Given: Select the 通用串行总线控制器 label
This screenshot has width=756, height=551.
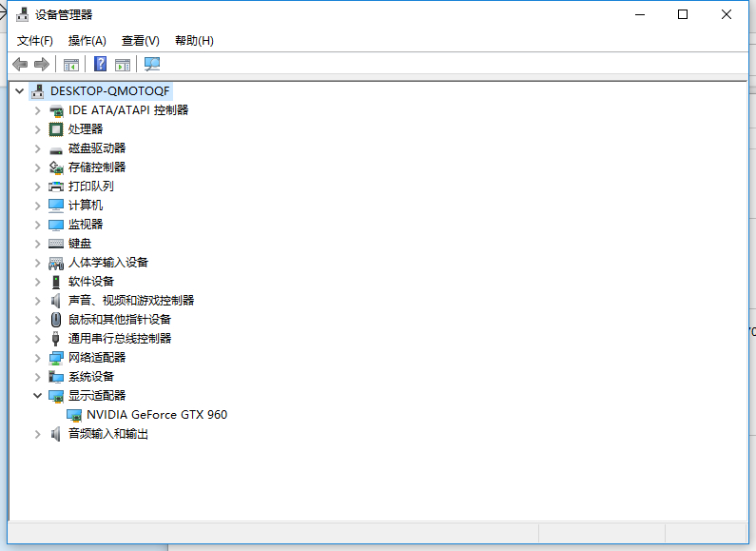Looking at the screenshot, I should 120,338.
